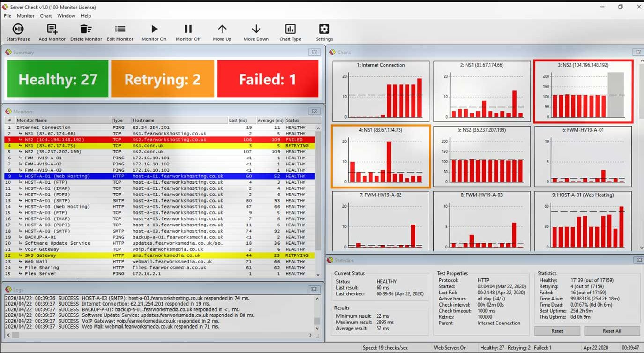This screenshot has height=353, width=644.
Task: Click the red Failed: 1 summary tile
Action: tap(268, 79)
